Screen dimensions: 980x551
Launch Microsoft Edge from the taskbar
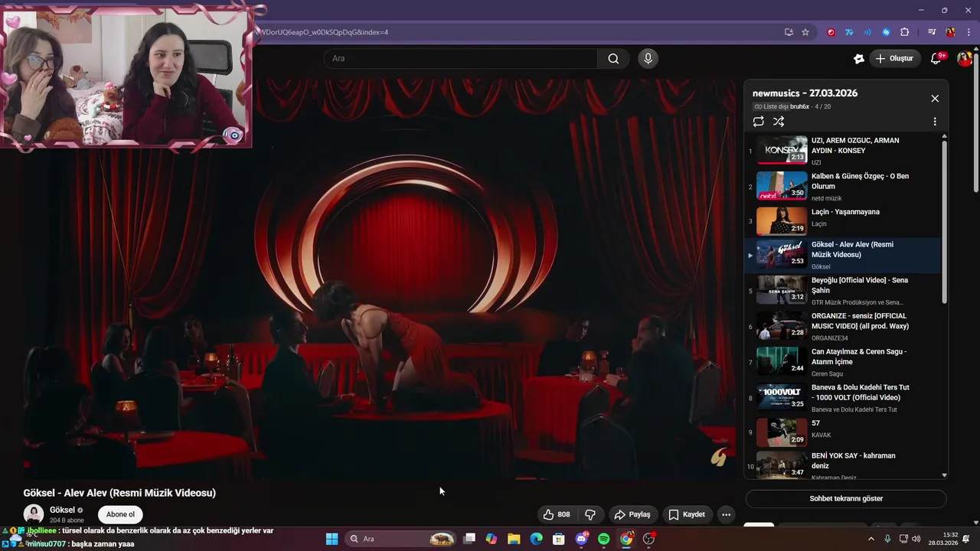536,539
